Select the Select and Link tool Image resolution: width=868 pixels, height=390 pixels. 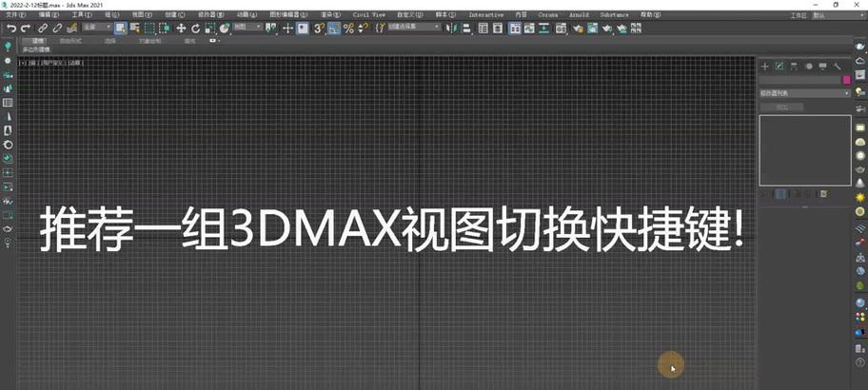point(43,28)
